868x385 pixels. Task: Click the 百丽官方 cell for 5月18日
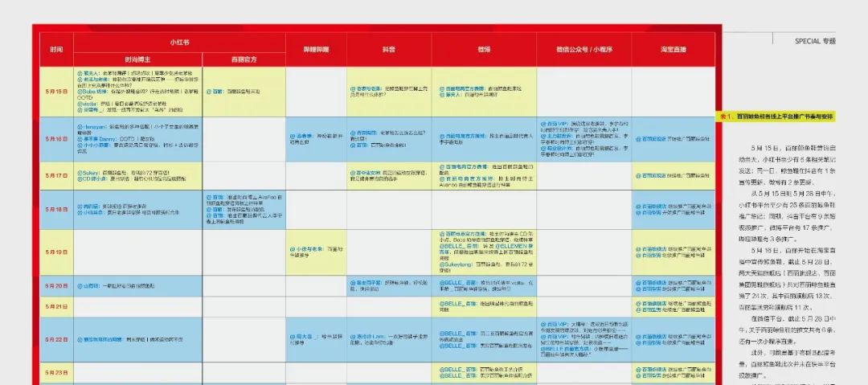(244, 210)
